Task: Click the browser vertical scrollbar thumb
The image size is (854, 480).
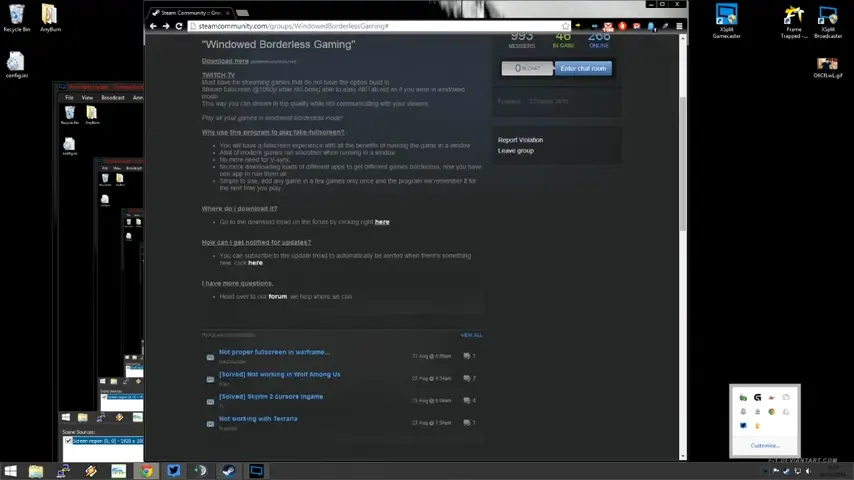Action: coord(682,163)
